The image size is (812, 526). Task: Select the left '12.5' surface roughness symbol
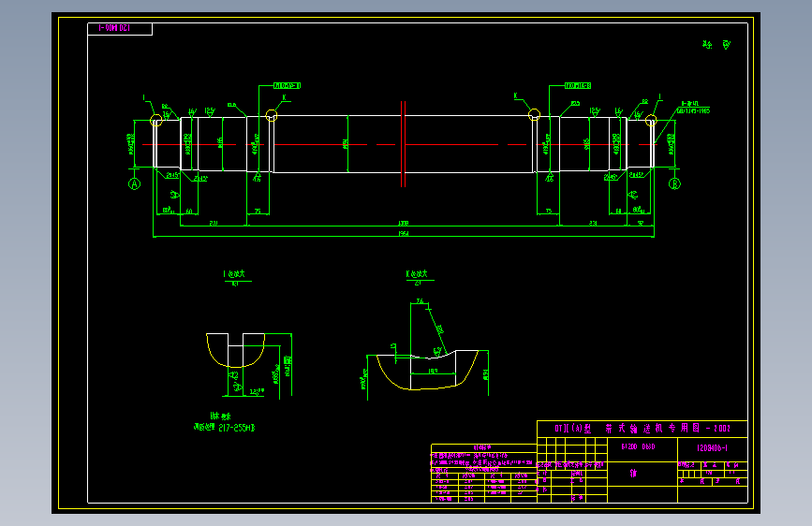pos(209,111)
